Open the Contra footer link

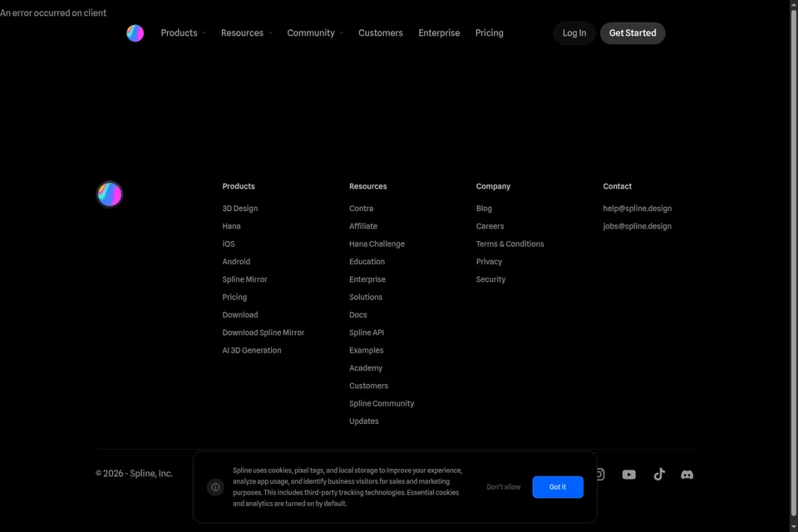362,208
